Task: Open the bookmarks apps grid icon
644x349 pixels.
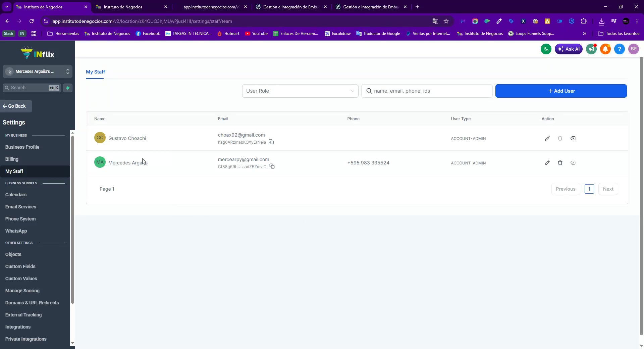Action: click(x=34, y=34)
